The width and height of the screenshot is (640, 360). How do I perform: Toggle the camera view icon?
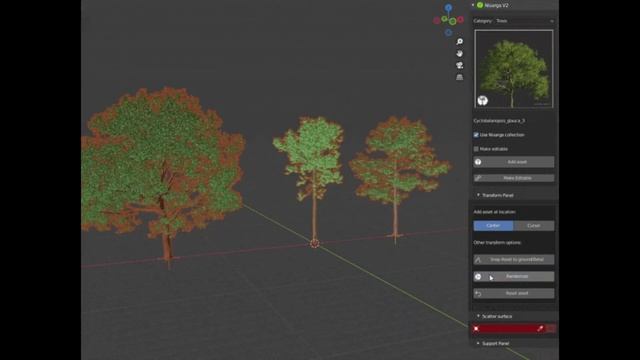pyautogui.click(x=460, y=65)
